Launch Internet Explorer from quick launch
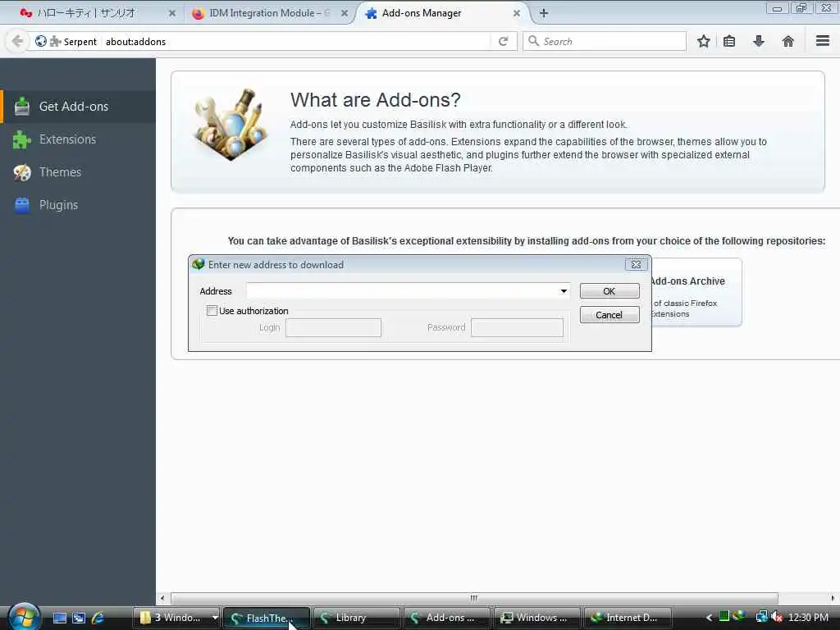 tap(98, 618)
